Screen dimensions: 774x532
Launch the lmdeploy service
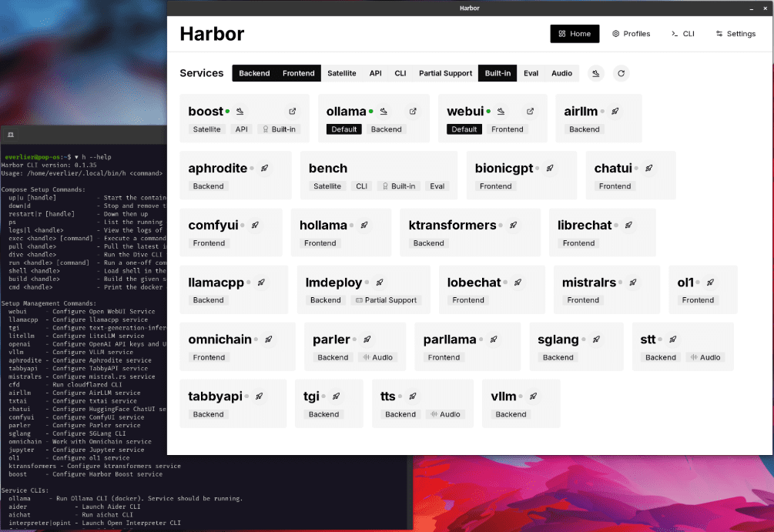[x=380, y=283]
